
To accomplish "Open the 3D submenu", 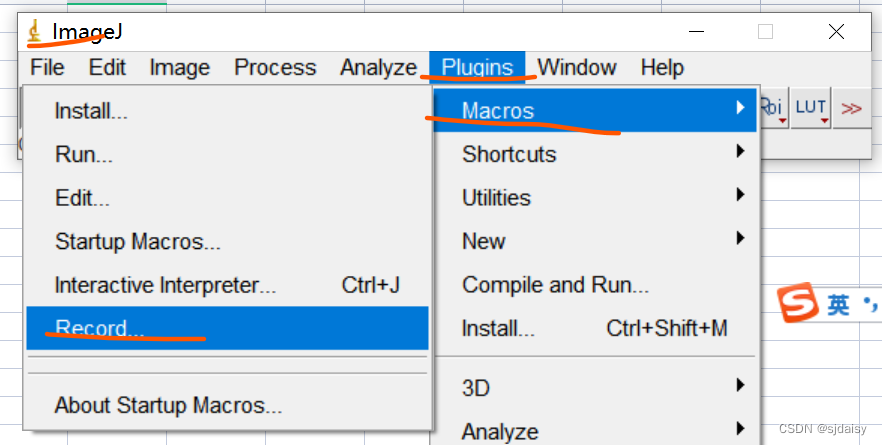I will coord(597,388).
